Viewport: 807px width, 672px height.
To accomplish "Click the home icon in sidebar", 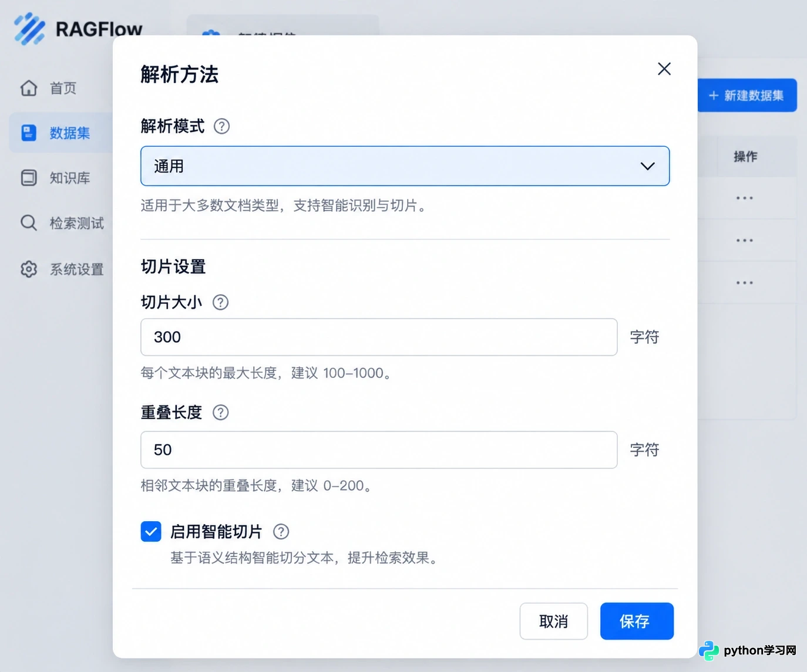I will pyautogui.click(x=29, y=88).
